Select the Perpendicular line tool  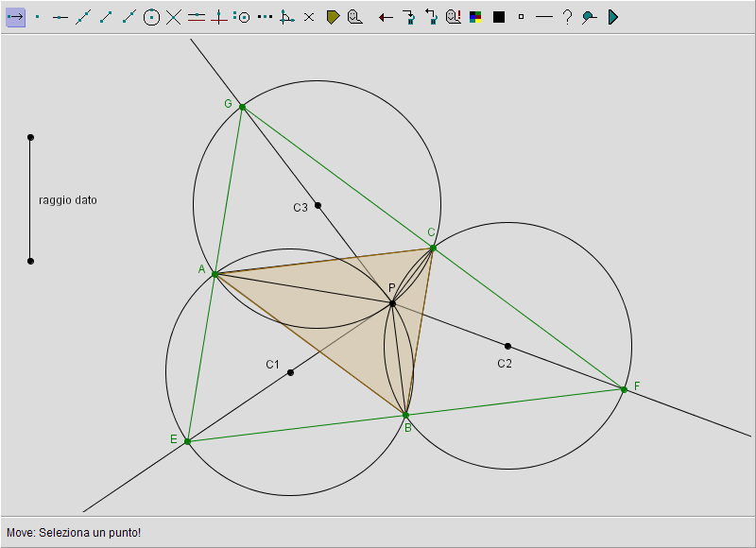click(219, 17)
